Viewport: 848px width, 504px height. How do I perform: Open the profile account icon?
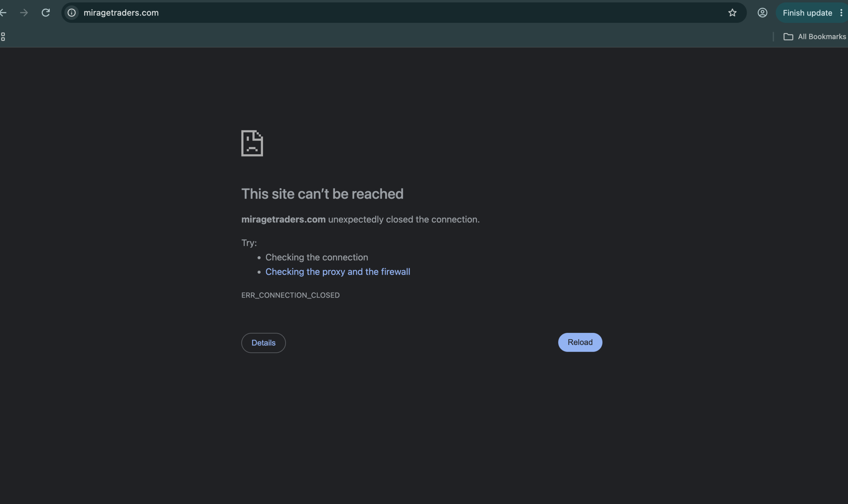pos(762,13)
